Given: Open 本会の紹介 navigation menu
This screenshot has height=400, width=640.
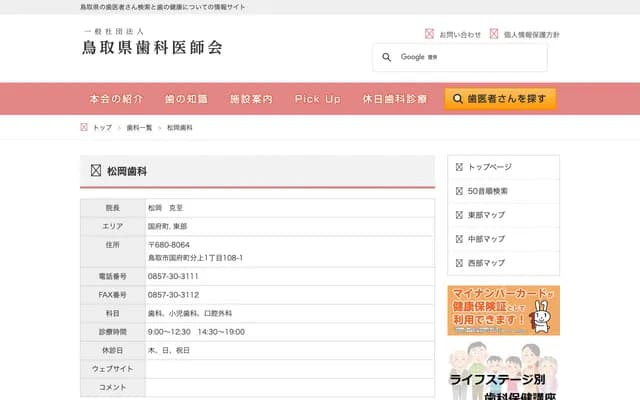Looking at the screenshot, I should point(116,99).
